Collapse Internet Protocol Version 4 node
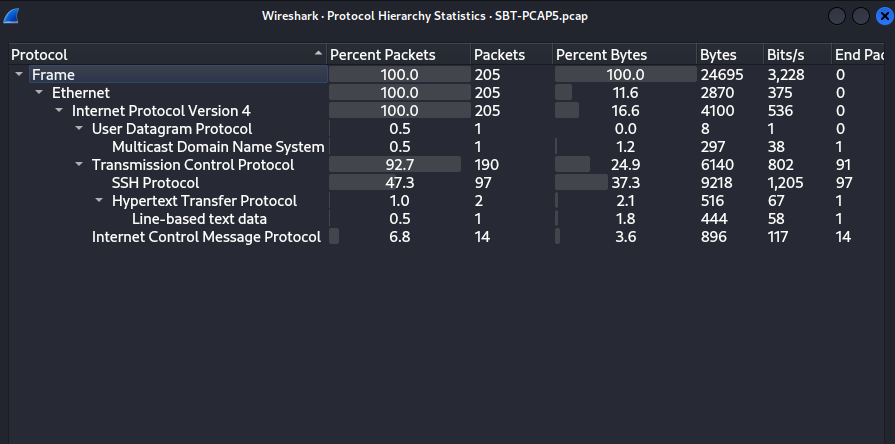Image resolution: width=895 pixels, height=444 pixels. pos(59,110)
